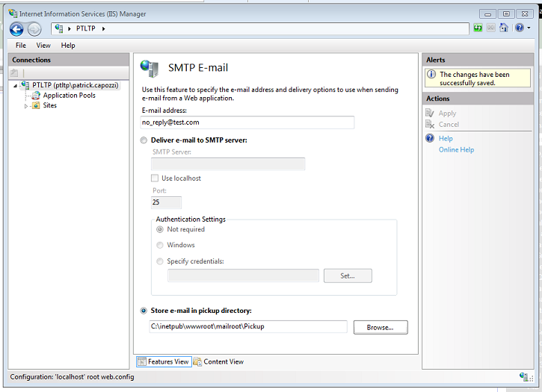Select Not required authentication

click(x=160, y=229)
